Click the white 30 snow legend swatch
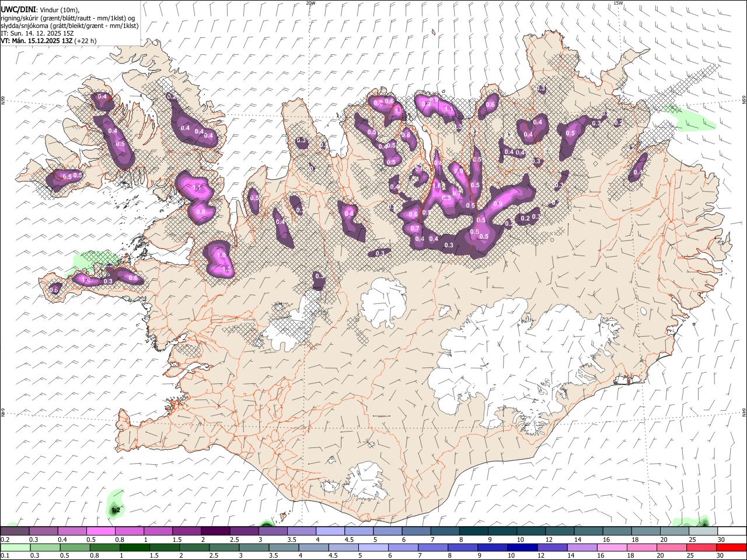The image size is (747, 560). (x=732, y=531)
